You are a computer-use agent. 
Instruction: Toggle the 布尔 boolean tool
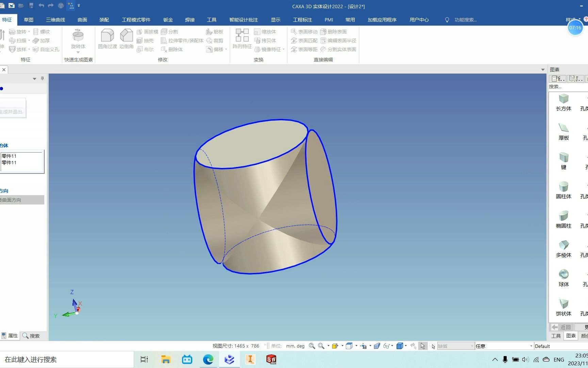pos(145,49)
